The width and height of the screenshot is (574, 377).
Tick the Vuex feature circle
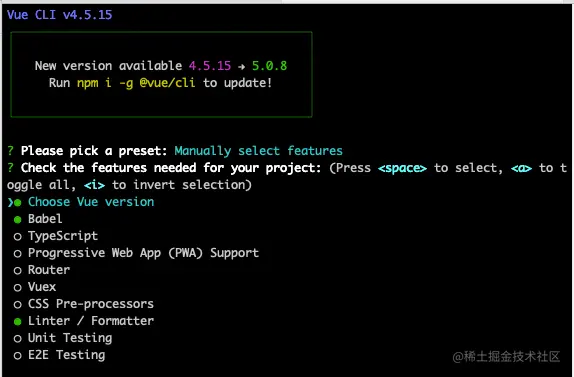point(18,288)
